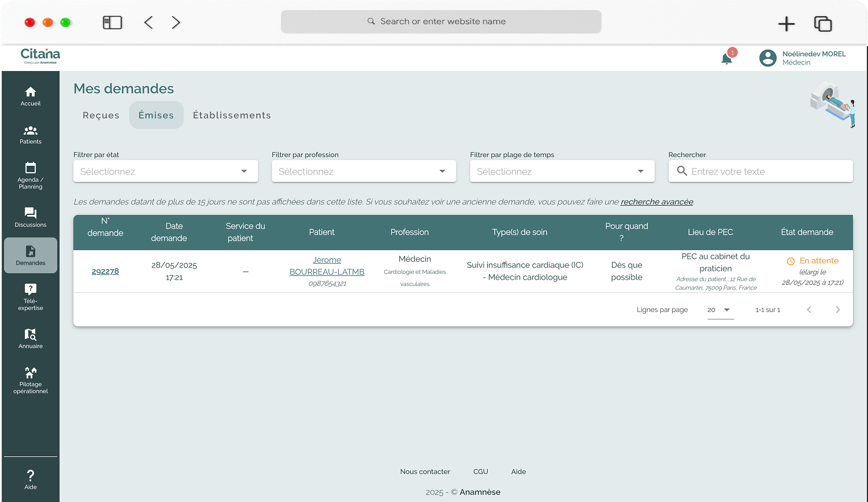The width and height of the screenshot is (868, 502).
Task: Open Lignes par page dropdown
Action: tap(719, 310)
